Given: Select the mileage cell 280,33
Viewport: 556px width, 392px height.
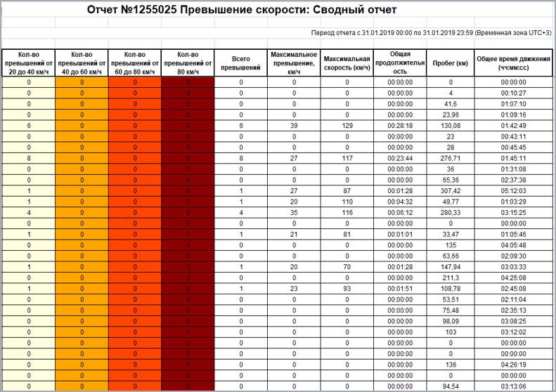Looking at the screenshot, I should coord(451,213).
